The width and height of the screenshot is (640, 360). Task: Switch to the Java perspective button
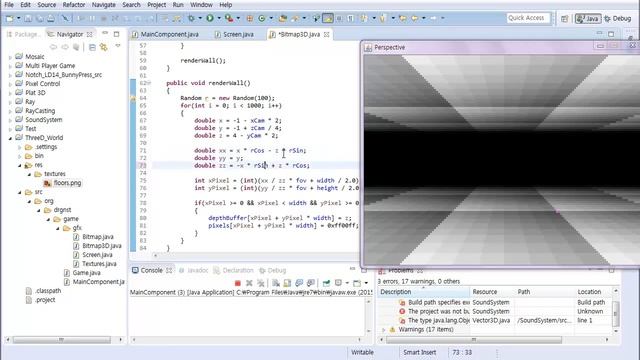[588, 19]
